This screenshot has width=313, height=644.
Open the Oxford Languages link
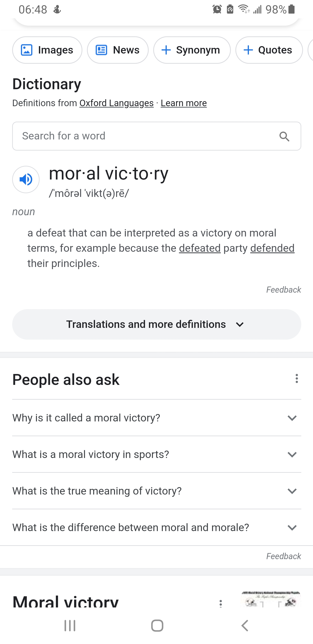pyautogui.click(x=117, y=103)
